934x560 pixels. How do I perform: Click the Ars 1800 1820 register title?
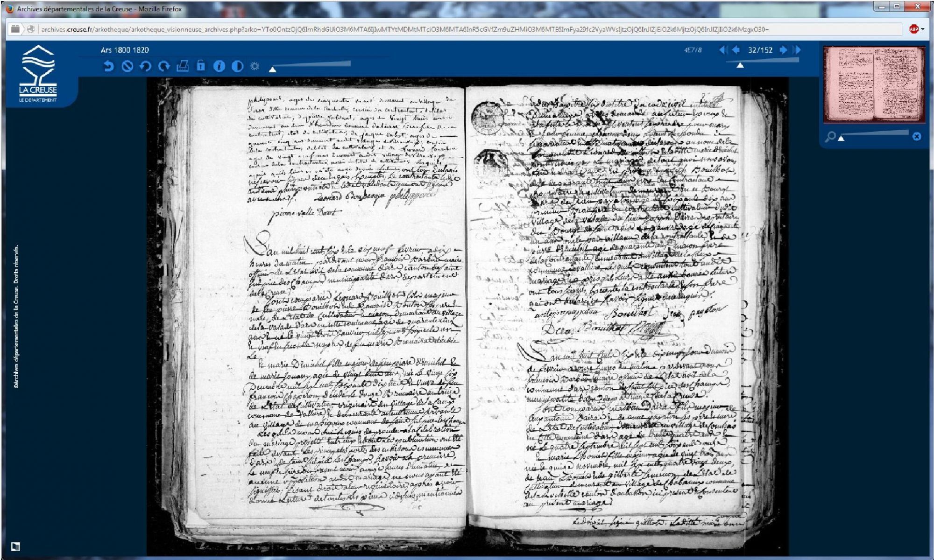coord(125,50)
